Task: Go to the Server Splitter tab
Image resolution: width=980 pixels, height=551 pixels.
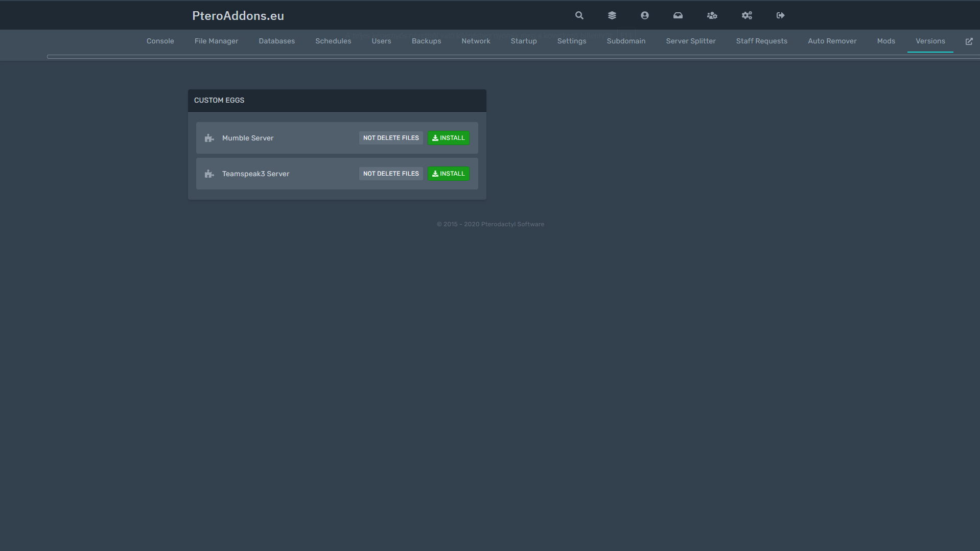Action: point(690,41)
